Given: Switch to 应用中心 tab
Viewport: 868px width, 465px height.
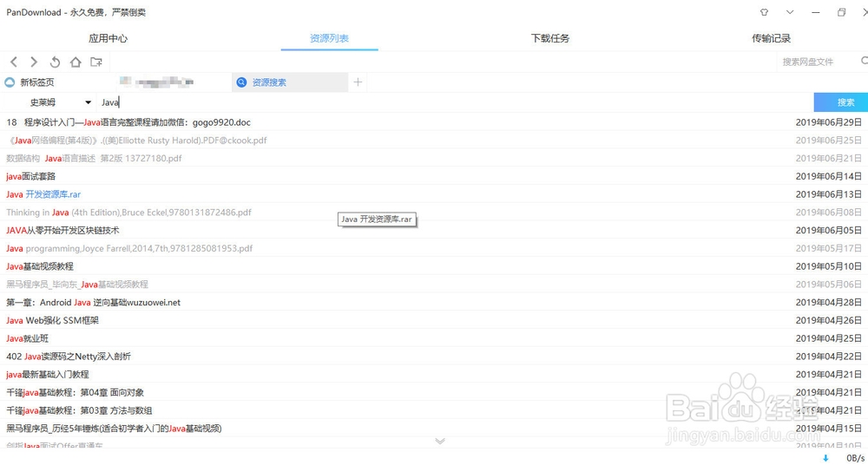Looking at the screenshot, I should 108,38.
